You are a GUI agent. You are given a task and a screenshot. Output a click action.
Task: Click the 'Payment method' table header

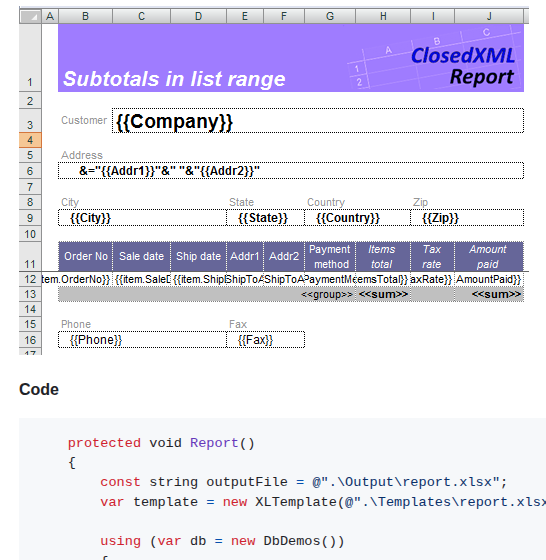click(x=330, y=256)
